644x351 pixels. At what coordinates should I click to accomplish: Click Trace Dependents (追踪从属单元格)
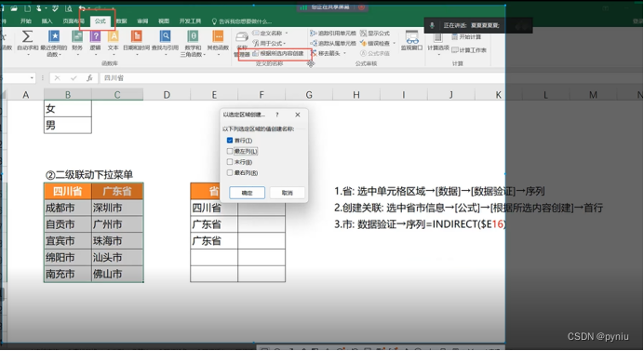tap(333, 43)
